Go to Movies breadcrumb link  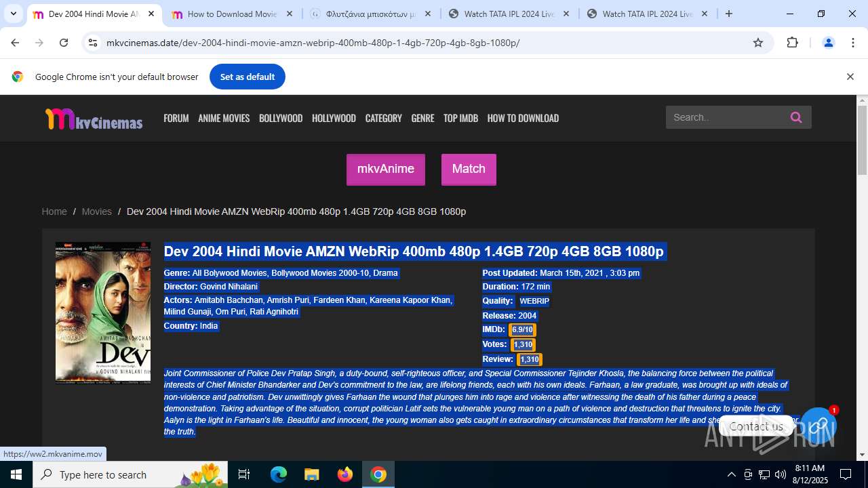96,211
